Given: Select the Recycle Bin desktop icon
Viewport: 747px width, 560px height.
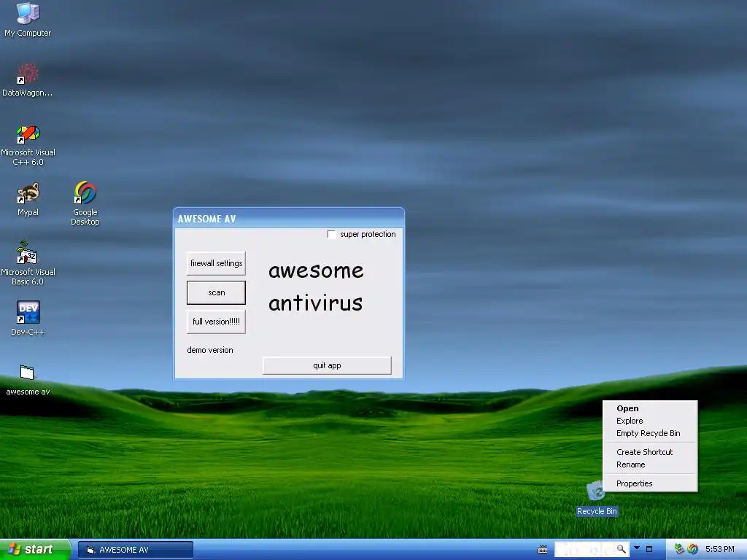Looking at the screenshot, I should point(597,498).
